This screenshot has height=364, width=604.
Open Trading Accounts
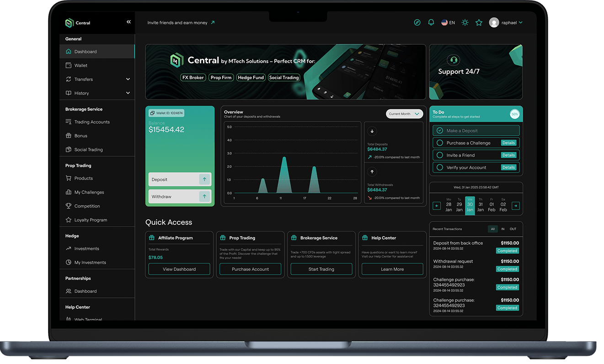coord(97,122)
